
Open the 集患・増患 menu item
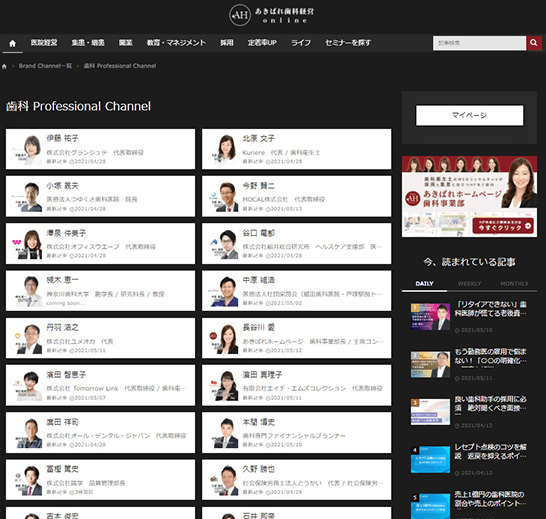(88, 43)
